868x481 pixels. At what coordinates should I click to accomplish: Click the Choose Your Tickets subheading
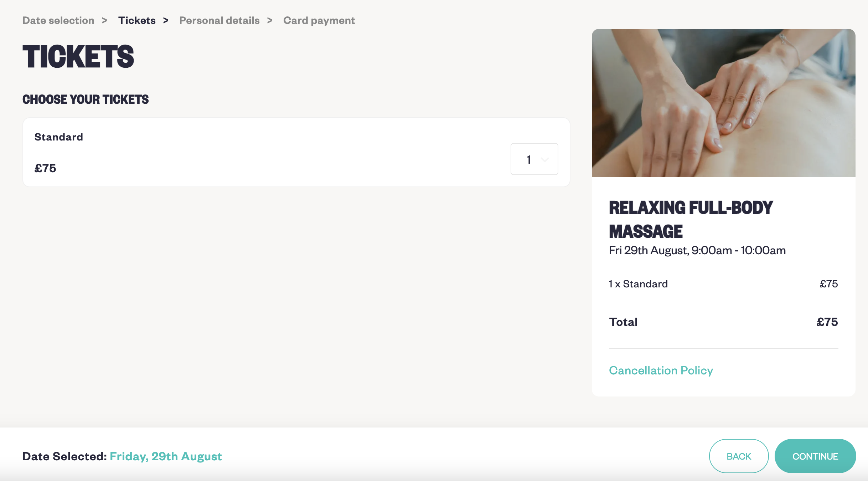(x=86, y=99)
